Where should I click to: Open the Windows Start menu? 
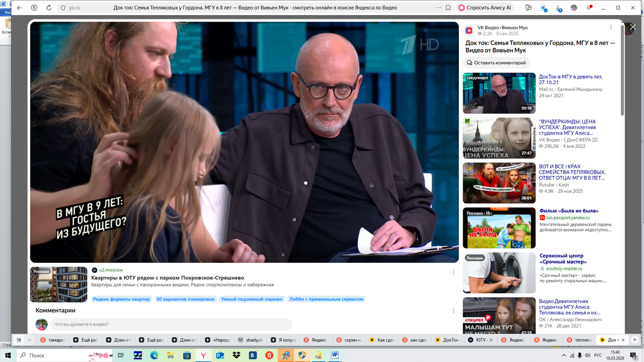[x=8, y=355]
